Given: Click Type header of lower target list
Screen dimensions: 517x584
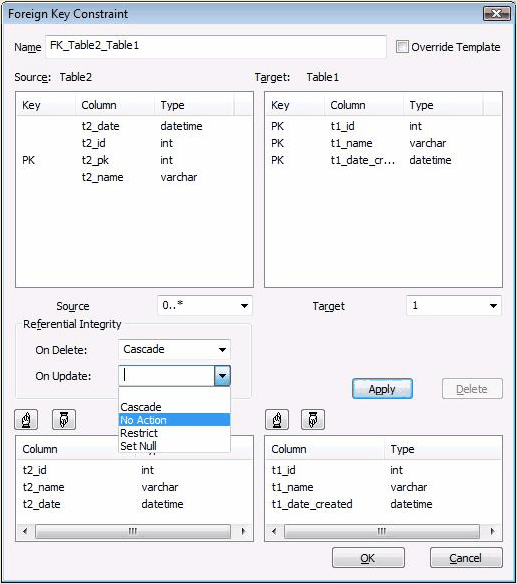Looking at the screenshot, I should [443, 449].
